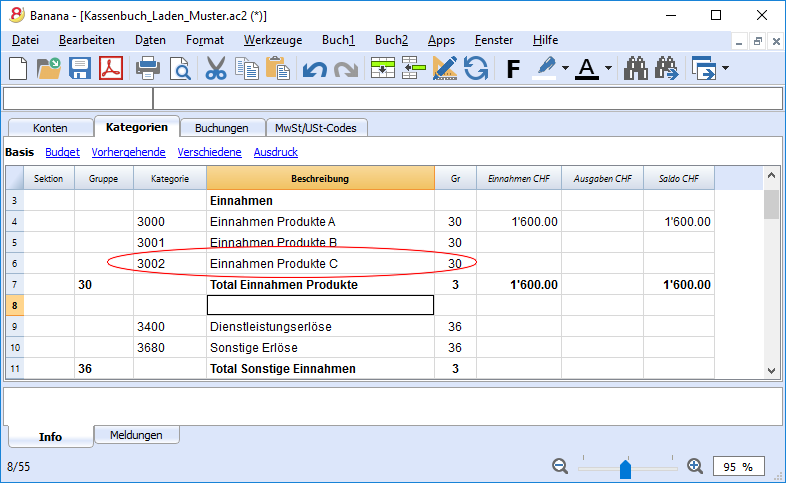786x483 pixels.
Task: Open the Vorhergehende view link
Action: 128,152
